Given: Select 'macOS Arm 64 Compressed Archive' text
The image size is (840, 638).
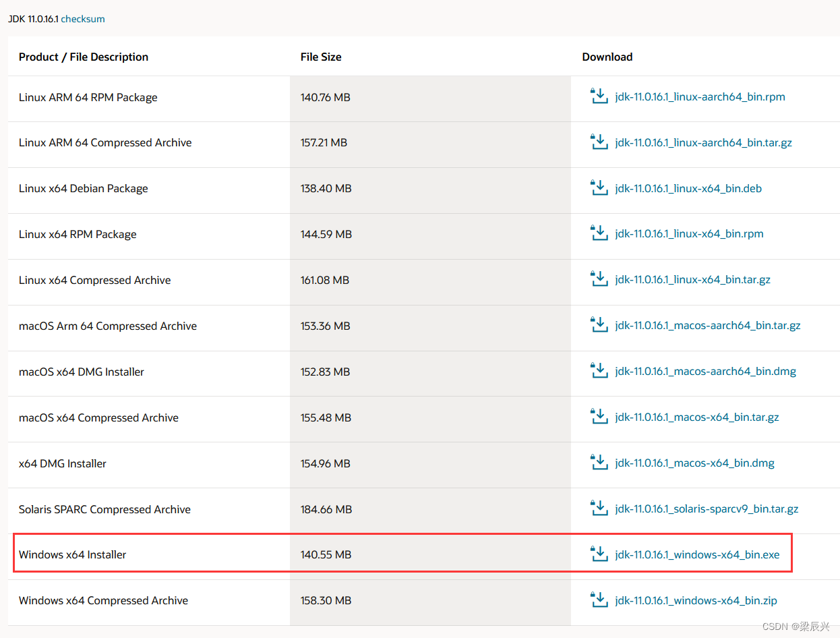Looking at the screenshot, I should pyautogui.click(x=108, y=326).
